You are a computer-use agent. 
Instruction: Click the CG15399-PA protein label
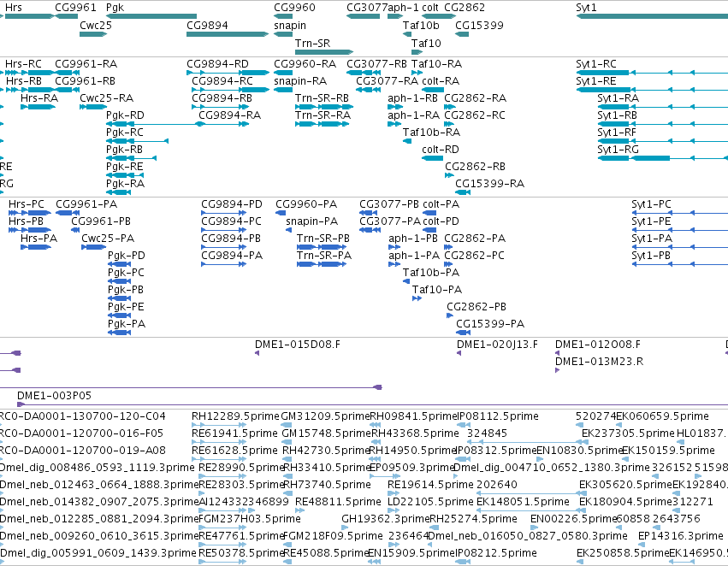pos(490,324)
